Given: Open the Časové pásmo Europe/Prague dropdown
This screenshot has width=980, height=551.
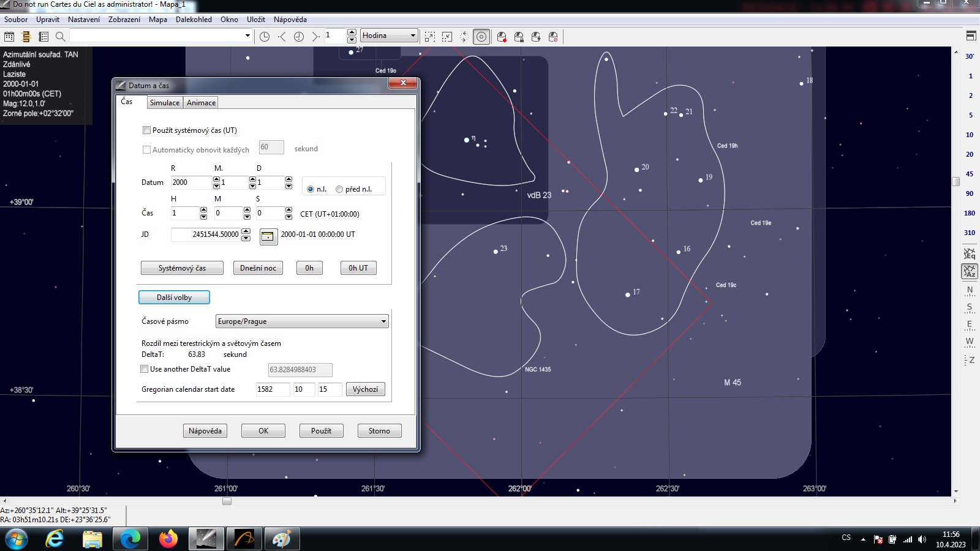Looking at the screenshot, I should (x=383, y=321).
